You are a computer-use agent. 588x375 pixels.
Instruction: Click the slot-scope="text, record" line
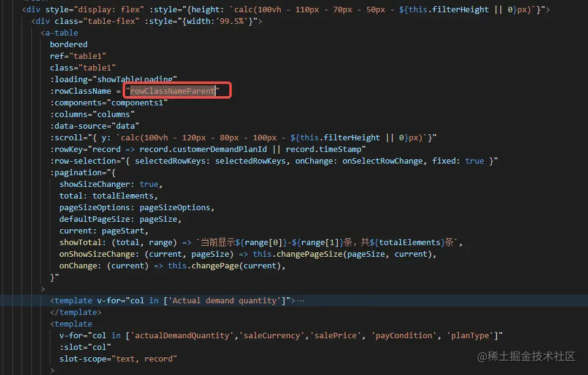[x=118, y=358]
